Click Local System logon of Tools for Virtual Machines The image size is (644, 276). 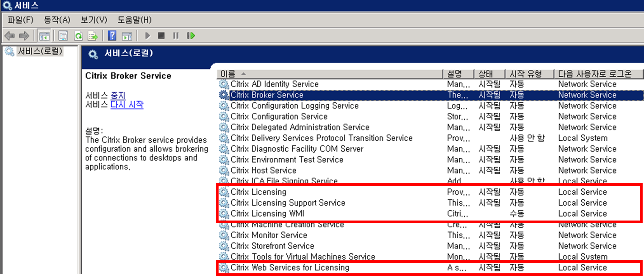click(583, 257)
